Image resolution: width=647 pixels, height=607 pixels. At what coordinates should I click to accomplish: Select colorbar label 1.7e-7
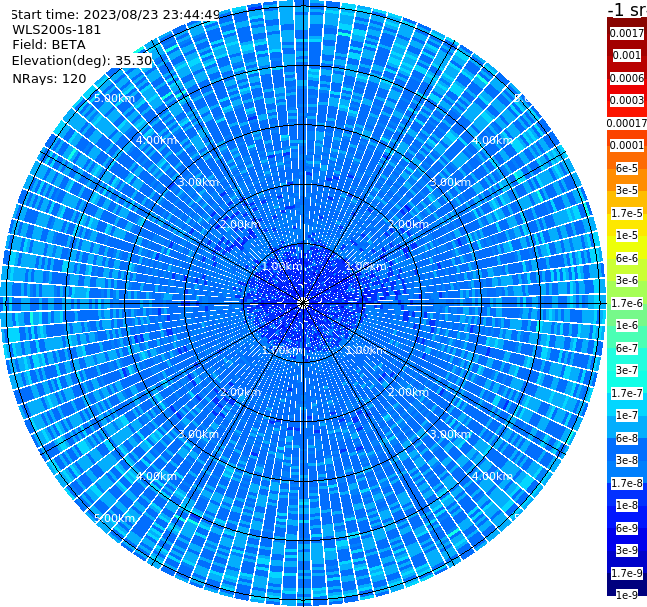click(x=627, y=393)
